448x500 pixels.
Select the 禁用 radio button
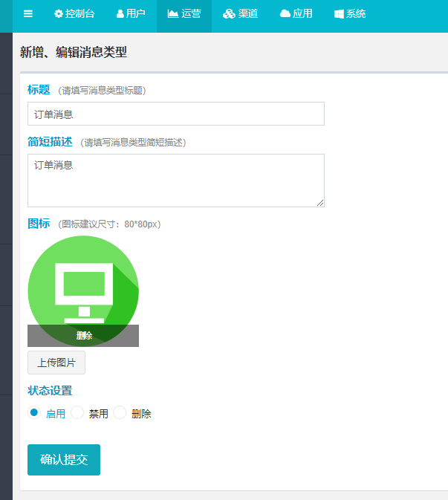click(x=77, y=412)
